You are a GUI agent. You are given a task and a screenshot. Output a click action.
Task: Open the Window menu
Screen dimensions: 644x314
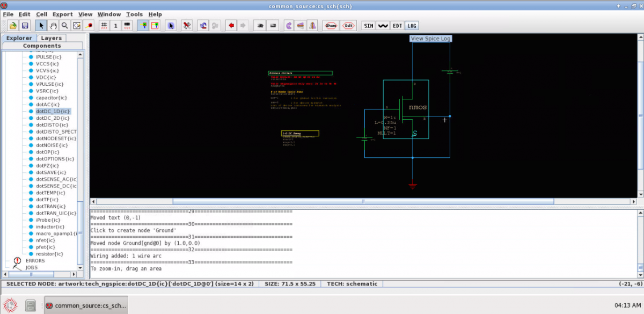(x=109, y=14)
